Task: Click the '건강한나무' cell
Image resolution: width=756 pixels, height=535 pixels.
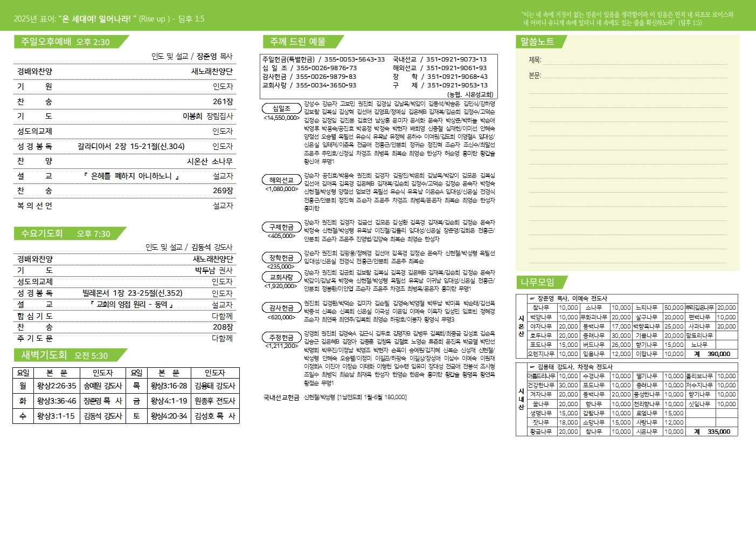Action: (x=542, y=385)
